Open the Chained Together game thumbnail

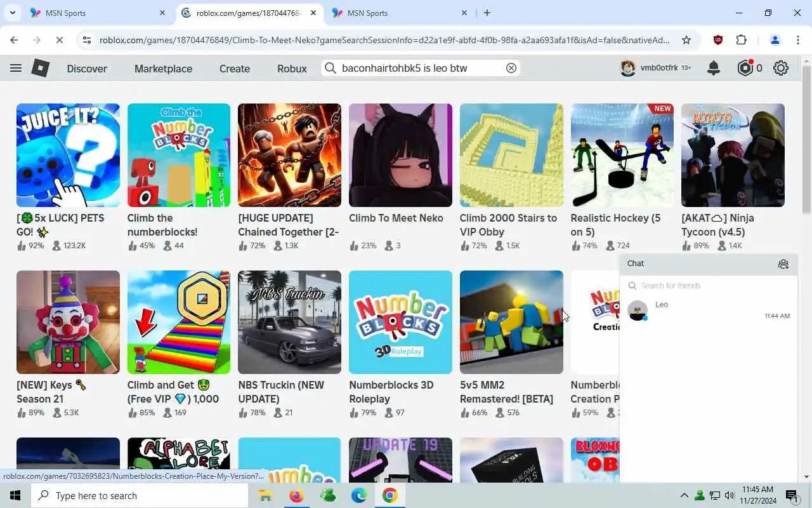(x=289, y=155)
